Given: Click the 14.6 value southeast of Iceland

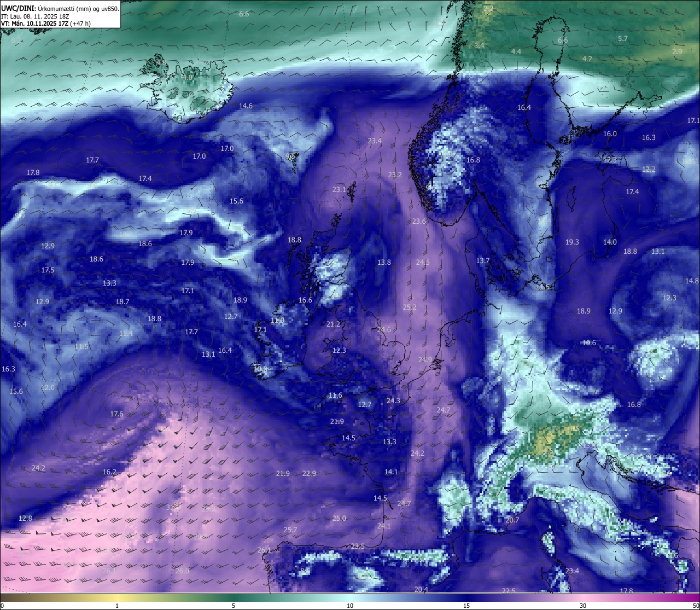Looking at the screenshot, I should click(246, 106).
